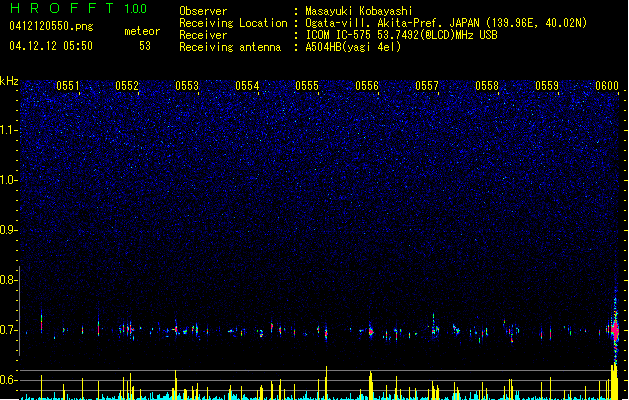Image resolution: width=629 pixels, height=400 pixels.
Task: Click the Receiver label
Action: point(203,35)
